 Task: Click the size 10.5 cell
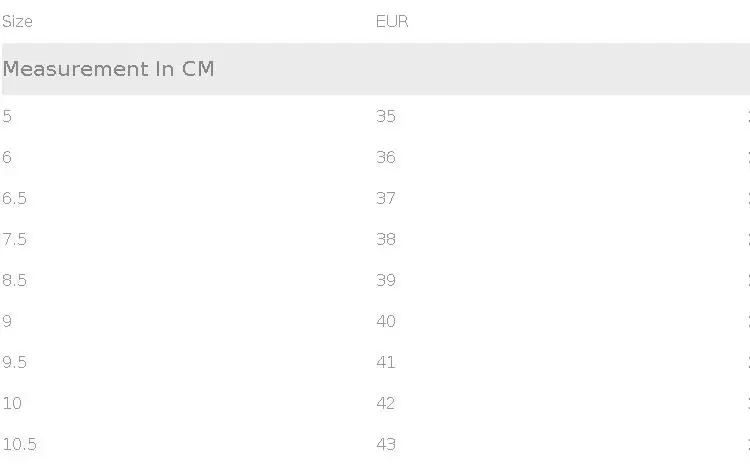point(19,444)
